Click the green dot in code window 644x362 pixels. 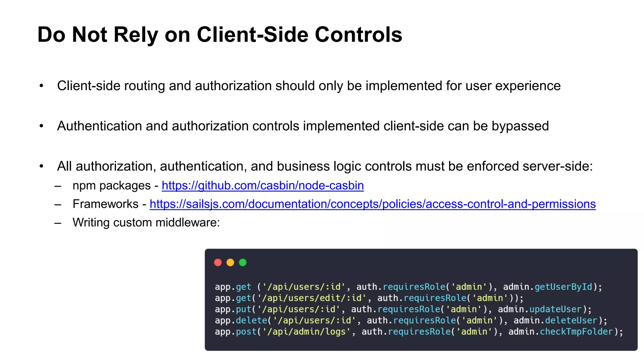click(243, 262)
